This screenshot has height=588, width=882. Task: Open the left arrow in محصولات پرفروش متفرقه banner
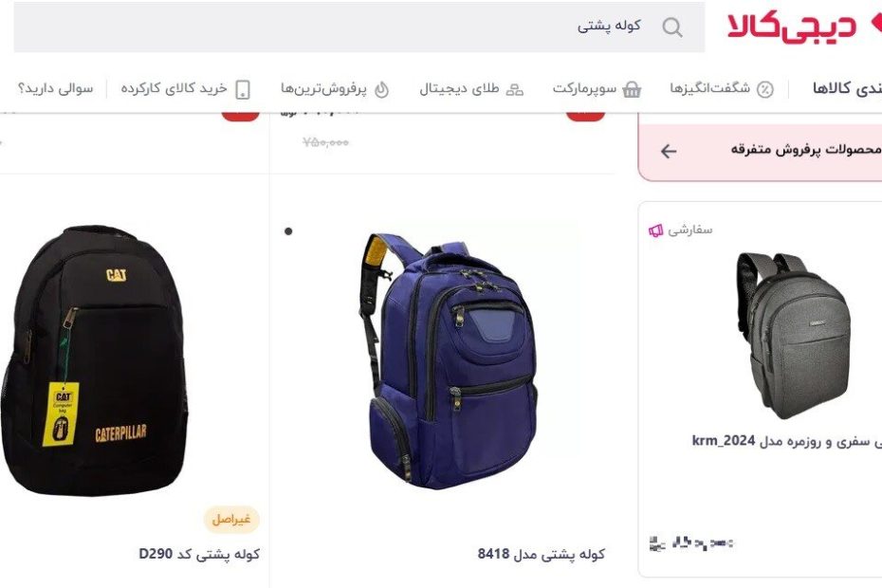coord(669,151)
